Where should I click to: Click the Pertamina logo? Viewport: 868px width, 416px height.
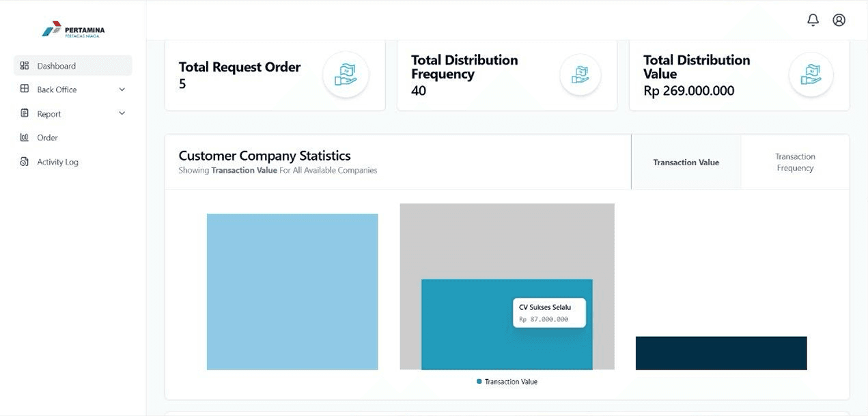coord(73,29)
